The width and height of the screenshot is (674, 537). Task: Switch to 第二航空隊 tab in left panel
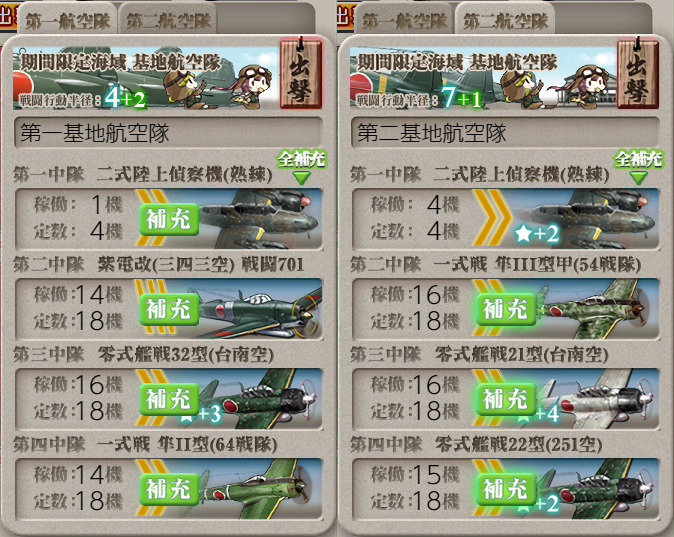click(168, 21)
